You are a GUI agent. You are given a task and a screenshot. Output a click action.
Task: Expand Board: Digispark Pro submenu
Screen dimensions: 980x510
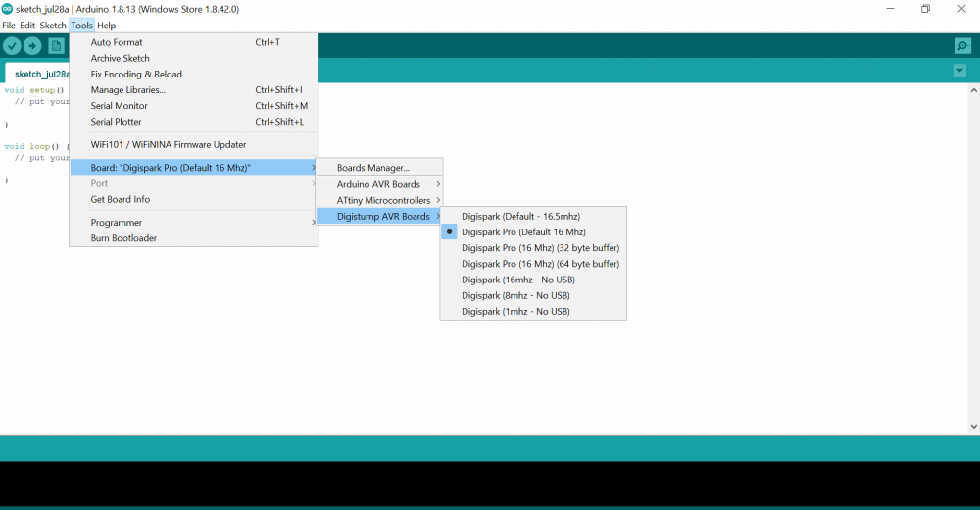(x=194, y=168)
